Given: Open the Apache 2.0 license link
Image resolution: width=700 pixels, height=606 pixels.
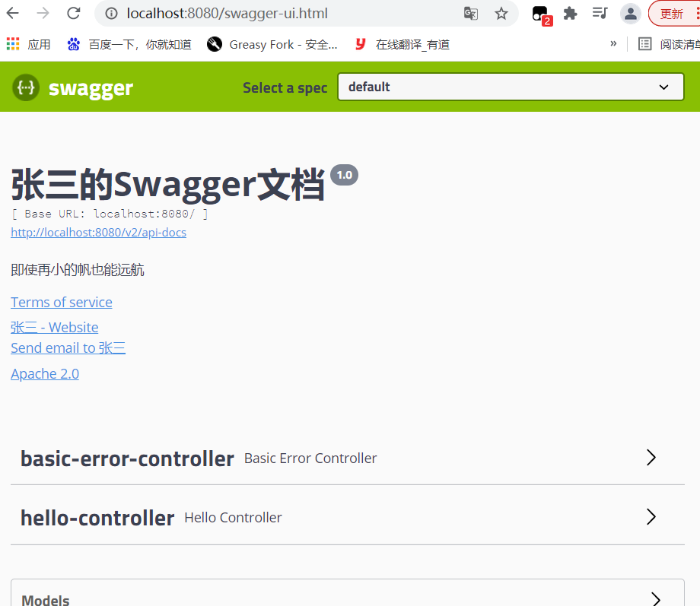Looking at the screenshot, I should pos(45,374).
